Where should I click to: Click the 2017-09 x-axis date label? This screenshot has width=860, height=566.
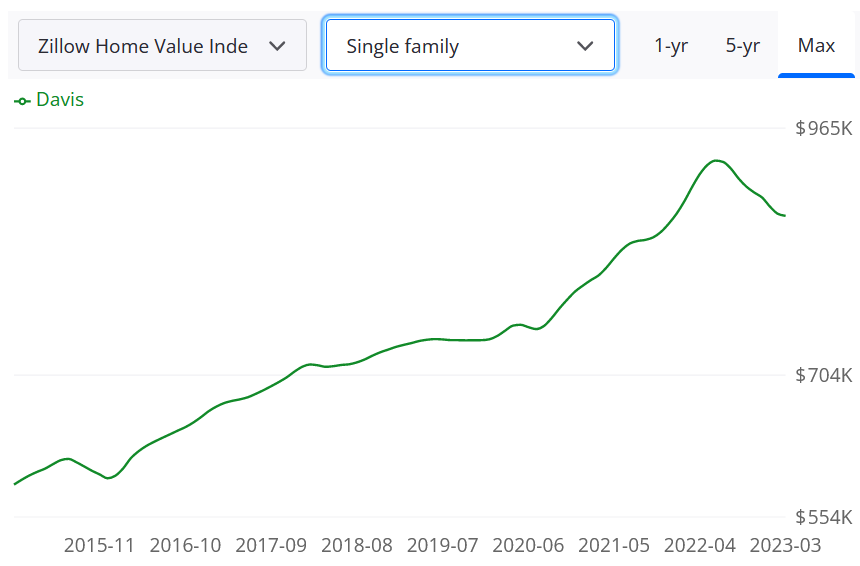tap(271, 546)
